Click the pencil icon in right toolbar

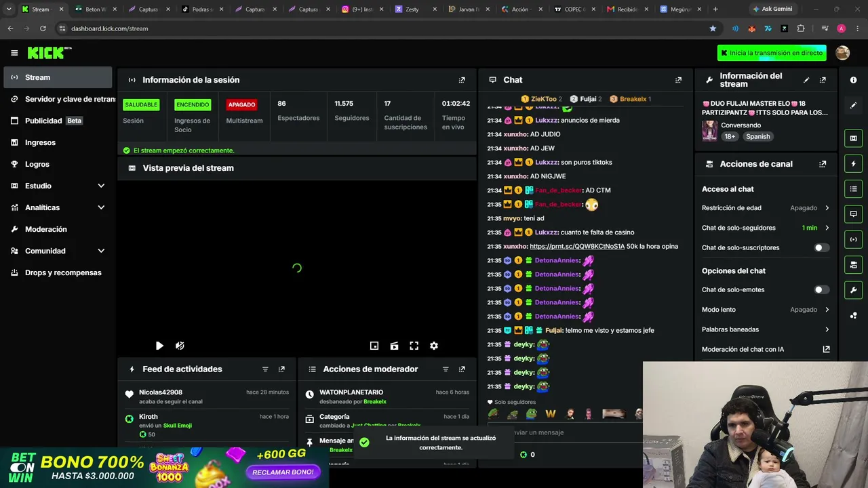click(853, 106)
